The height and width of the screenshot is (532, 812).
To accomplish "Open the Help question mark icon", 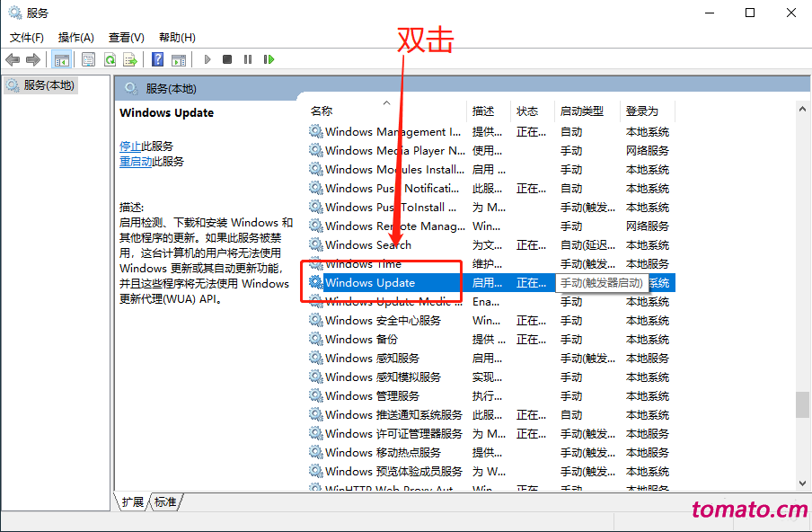I will coord(157,59).
